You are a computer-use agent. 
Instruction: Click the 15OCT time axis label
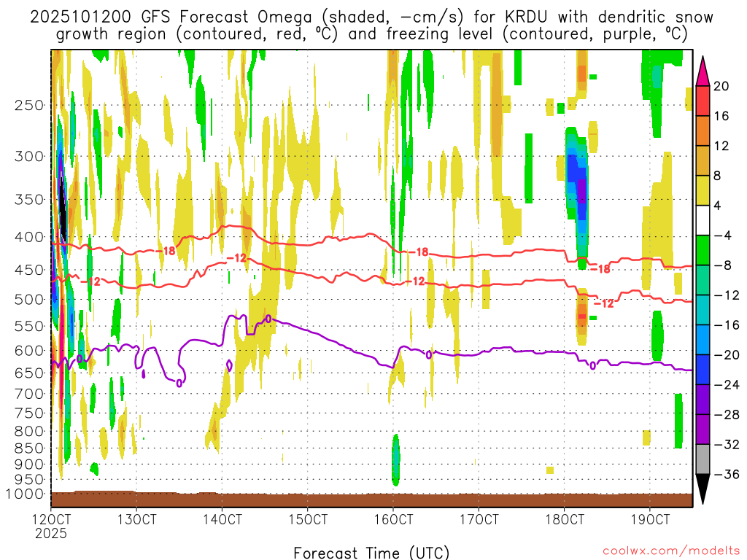point(308,519)
